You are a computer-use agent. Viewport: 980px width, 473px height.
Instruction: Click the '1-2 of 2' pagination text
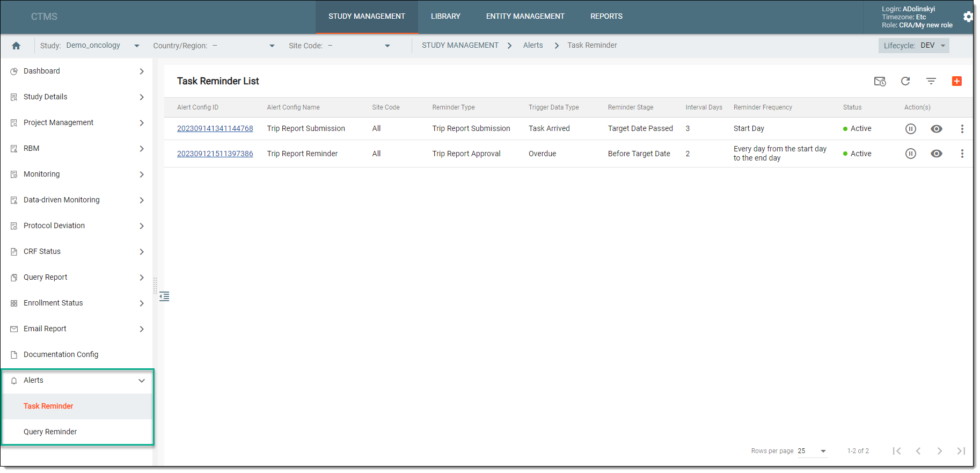point(858,451)
